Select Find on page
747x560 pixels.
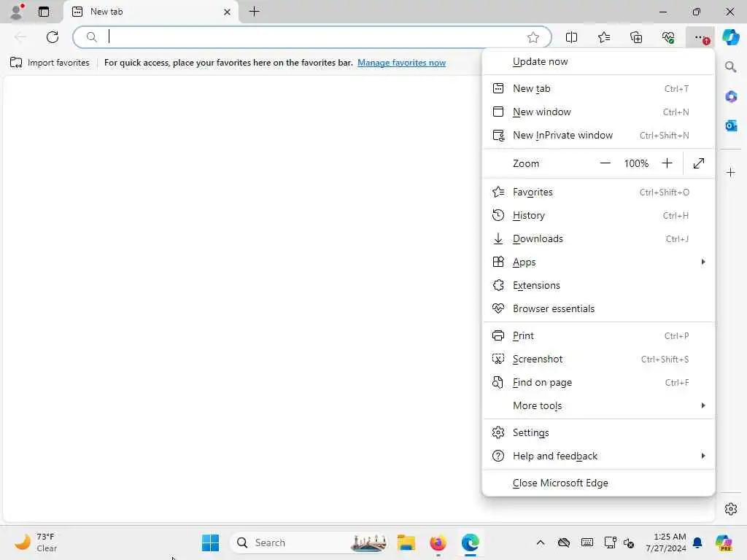(598, 383)
